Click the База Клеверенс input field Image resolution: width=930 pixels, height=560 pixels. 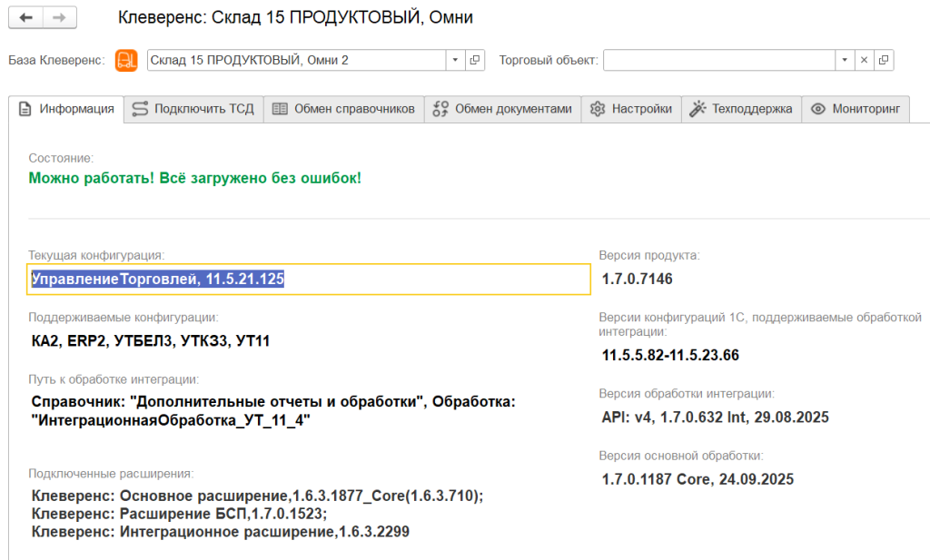tap(295, 60)
